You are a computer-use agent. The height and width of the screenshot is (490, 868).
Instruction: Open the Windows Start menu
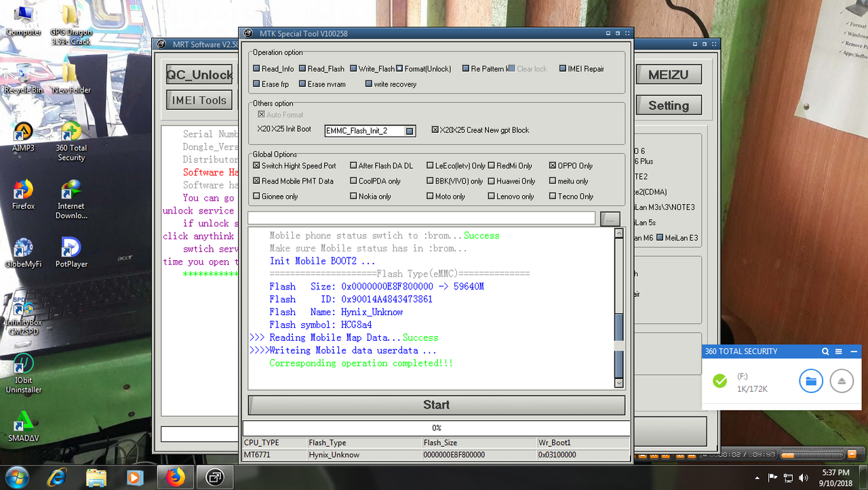pos(16,477)
